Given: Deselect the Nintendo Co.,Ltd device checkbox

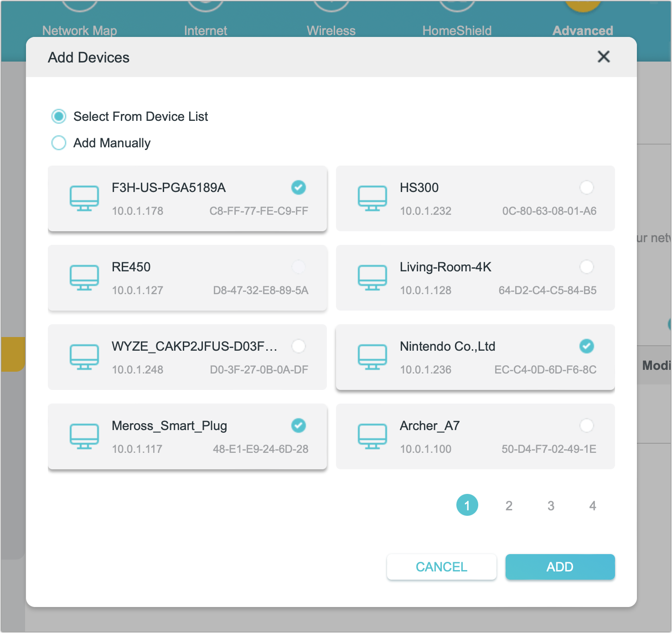Looking at the screenshot, I should tap(586, 346).
